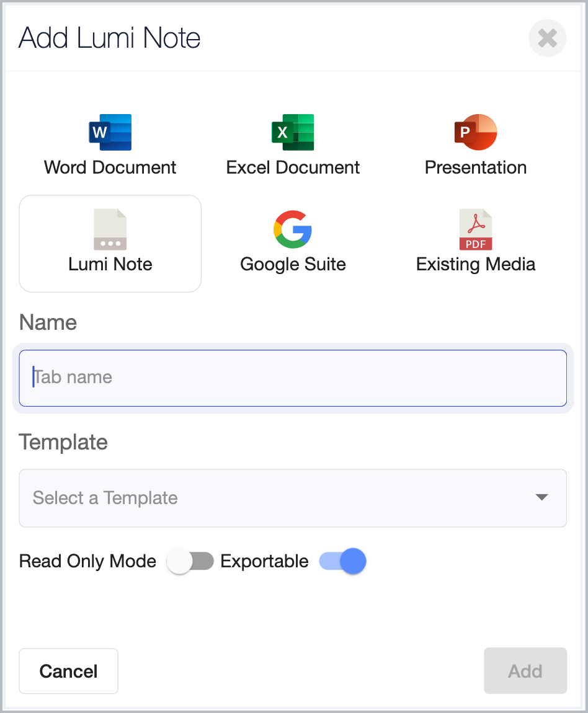This screenshot has height=713, width=588.
Task: Click the Name field label
Action: tap(48, 322)
